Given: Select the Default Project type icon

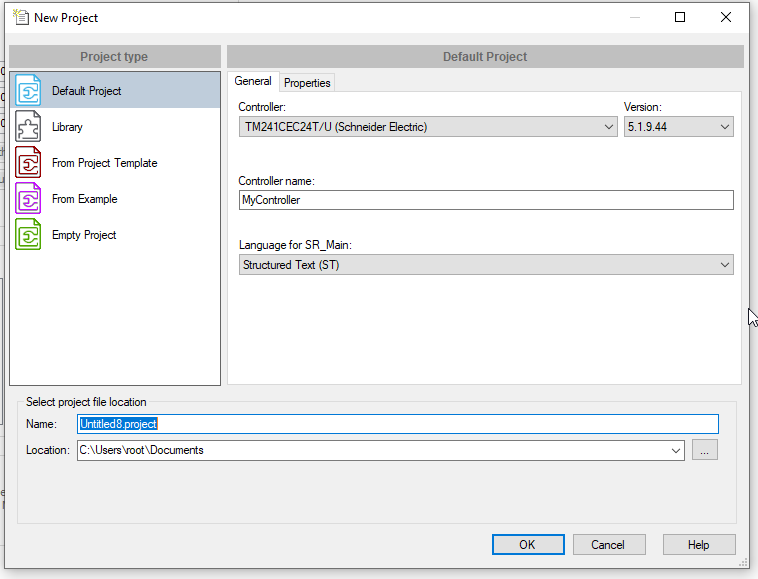Looking at the screenshot, I should pos(28,90).
